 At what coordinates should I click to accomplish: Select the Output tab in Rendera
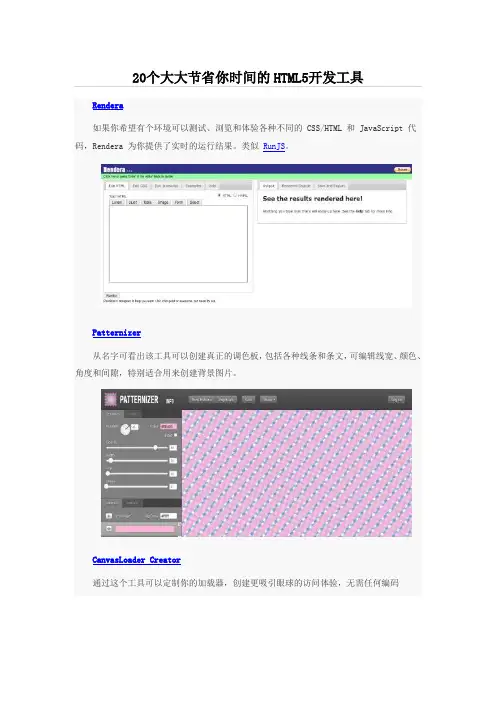[269, 186]
